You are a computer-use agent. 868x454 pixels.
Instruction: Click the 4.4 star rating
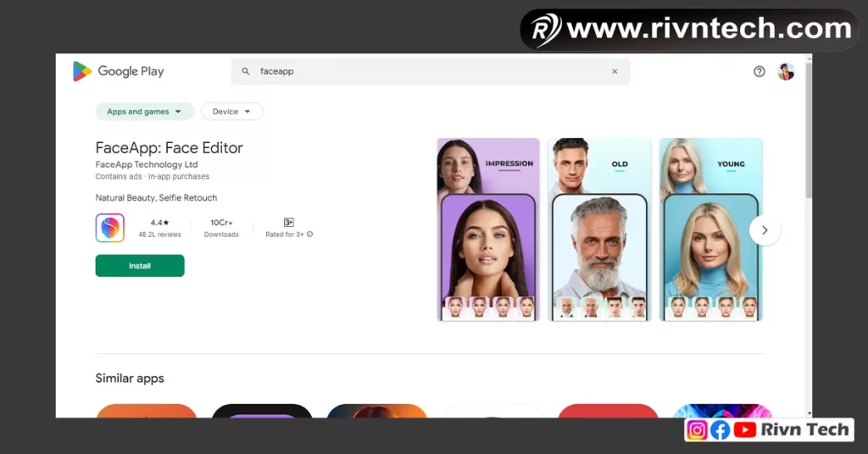tap(159, 222)
